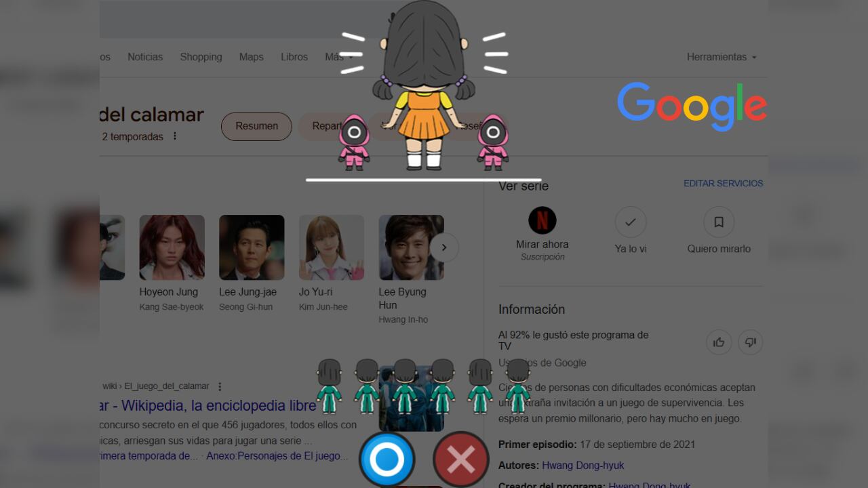Open the EDITAR SERVICIOS link
The image size is (868, 488).
[723, 183]
